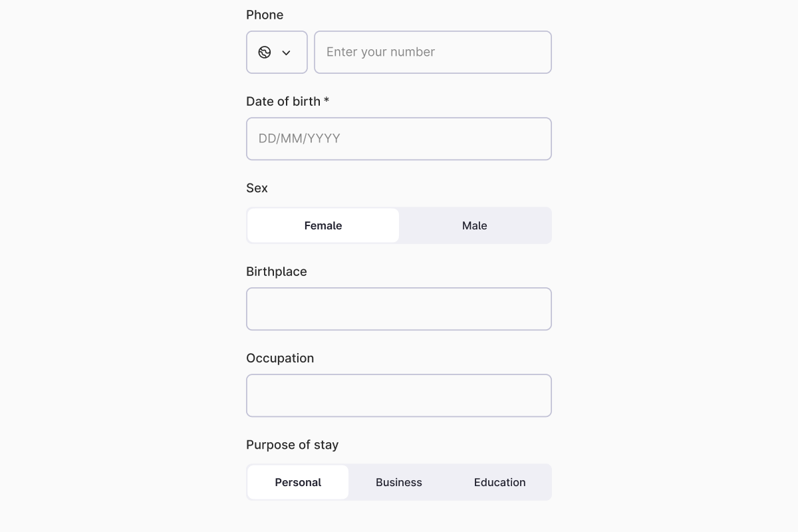Screen dimensions: 798x532
Task: Focus the 'Enter your number' phone field
Action: point(433,53)
